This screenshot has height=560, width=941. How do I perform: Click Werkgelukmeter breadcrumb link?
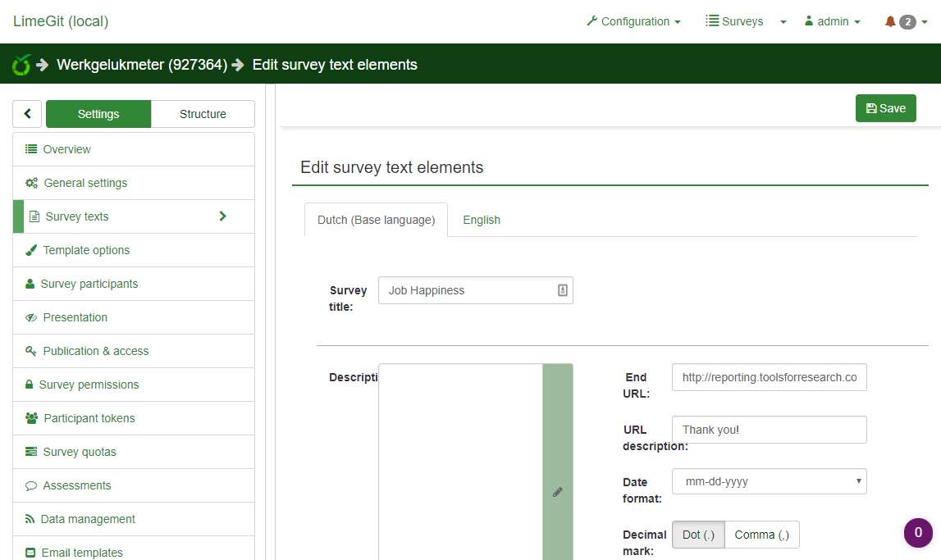141,65
